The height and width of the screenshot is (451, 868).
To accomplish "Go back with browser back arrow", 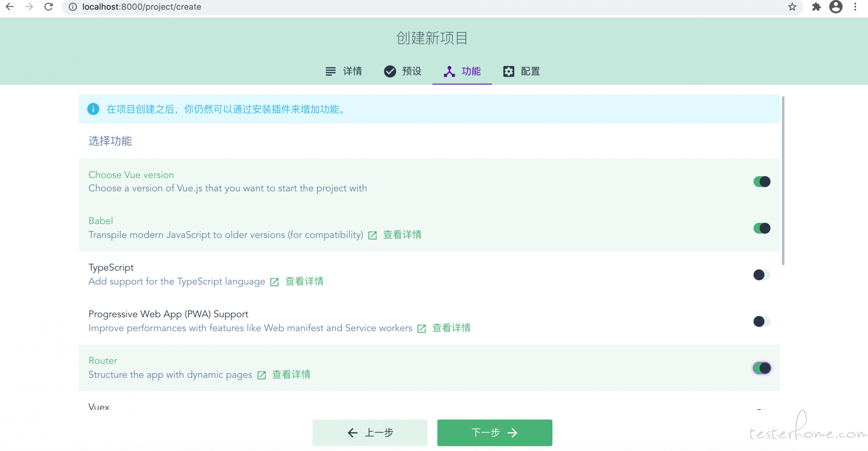I will click(9, 7).
